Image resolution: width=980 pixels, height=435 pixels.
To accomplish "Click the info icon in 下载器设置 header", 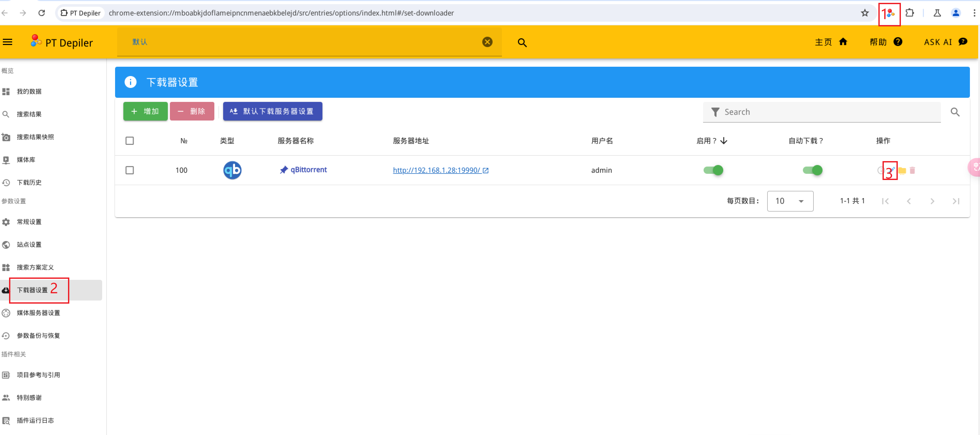I will coord(130,82).
